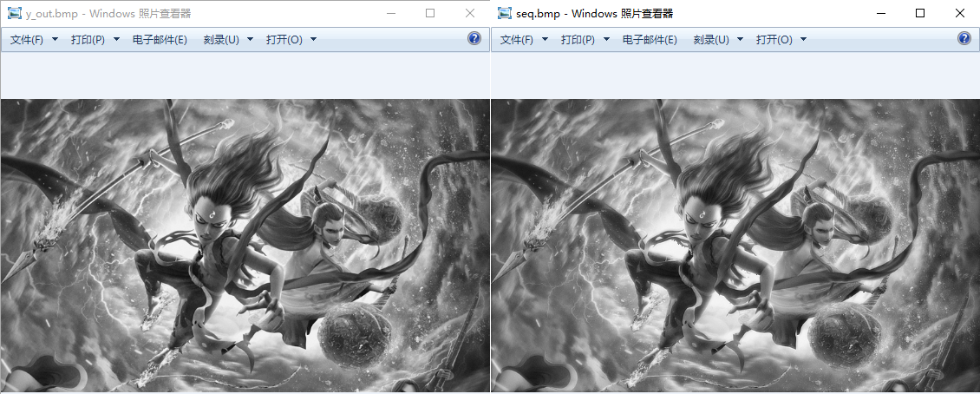Click the y_out.bmp grayscale image

[x=245, y=245]
